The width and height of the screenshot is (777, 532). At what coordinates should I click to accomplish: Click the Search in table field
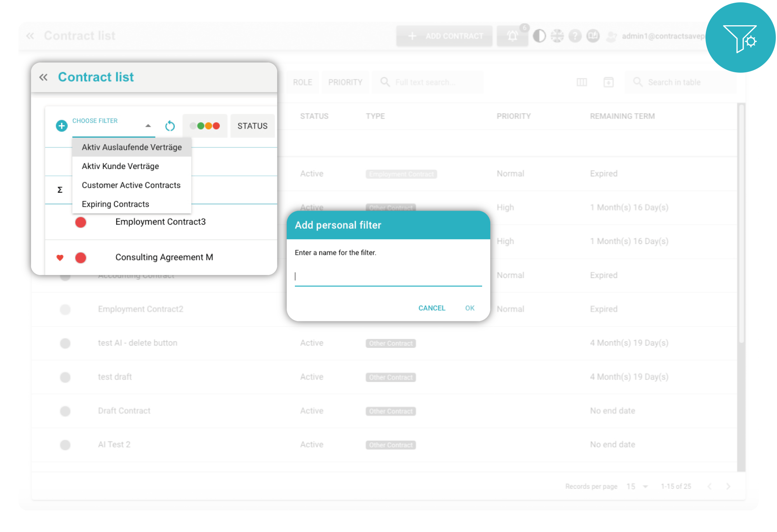[681, 82]
